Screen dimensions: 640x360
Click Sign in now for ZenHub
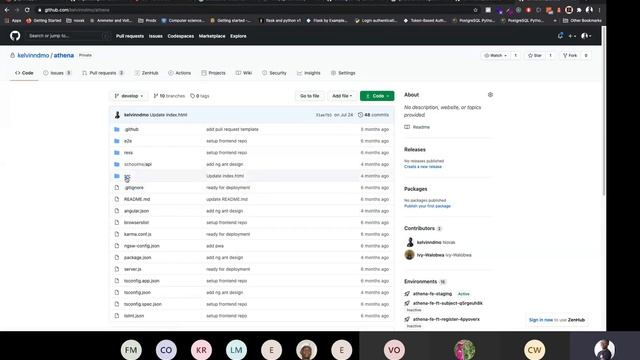click(x=541, y=320)
